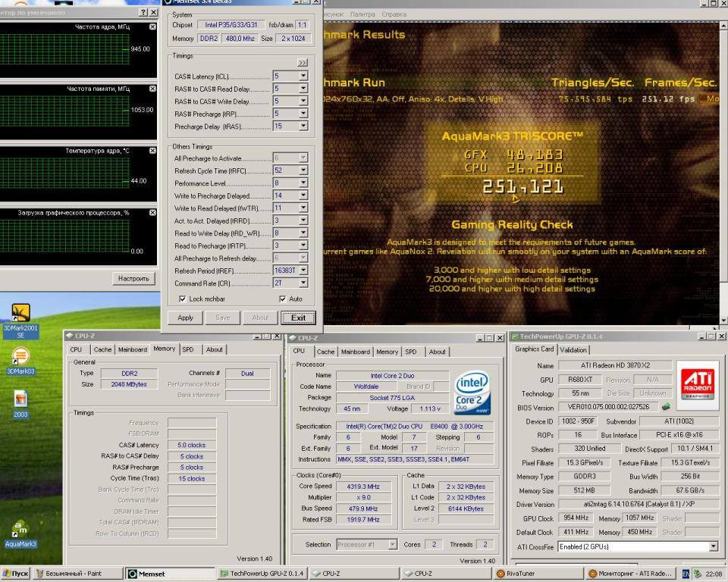Switch to the Мониторинг ATI Radeon taskbar button
The image size is (728, 582).
630,574
